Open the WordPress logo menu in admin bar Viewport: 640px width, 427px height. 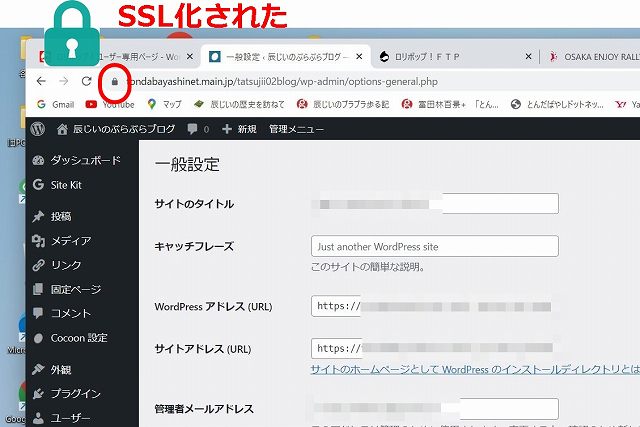coord(38,129)
